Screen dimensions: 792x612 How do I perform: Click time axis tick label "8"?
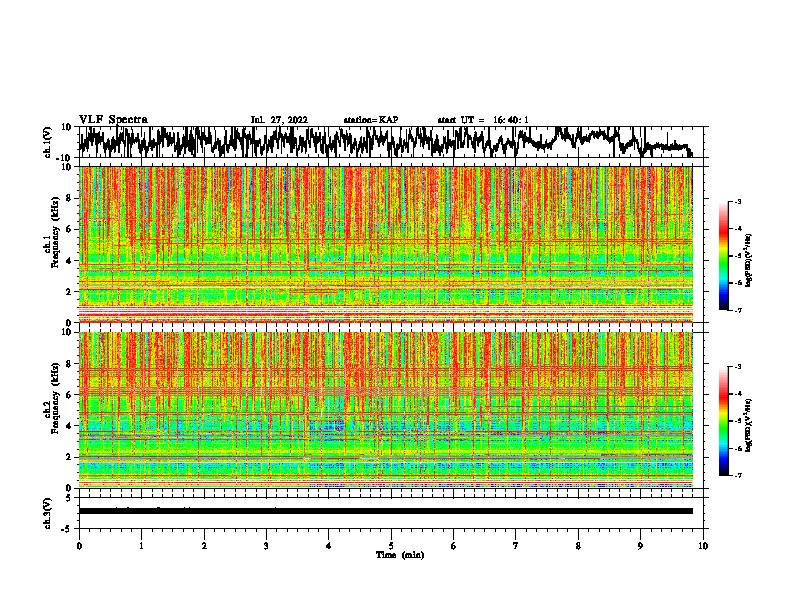coord(578,546)
